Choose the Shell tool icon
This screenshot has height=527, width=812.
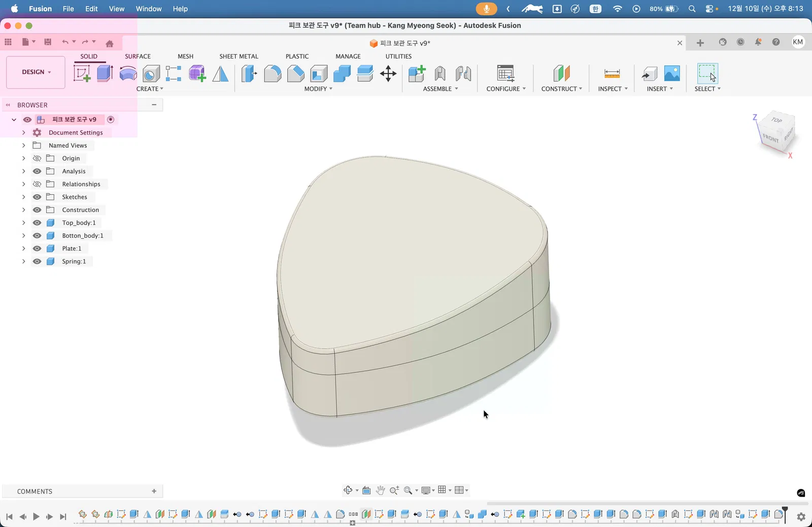pyautogui.click(x=319, y=74)
